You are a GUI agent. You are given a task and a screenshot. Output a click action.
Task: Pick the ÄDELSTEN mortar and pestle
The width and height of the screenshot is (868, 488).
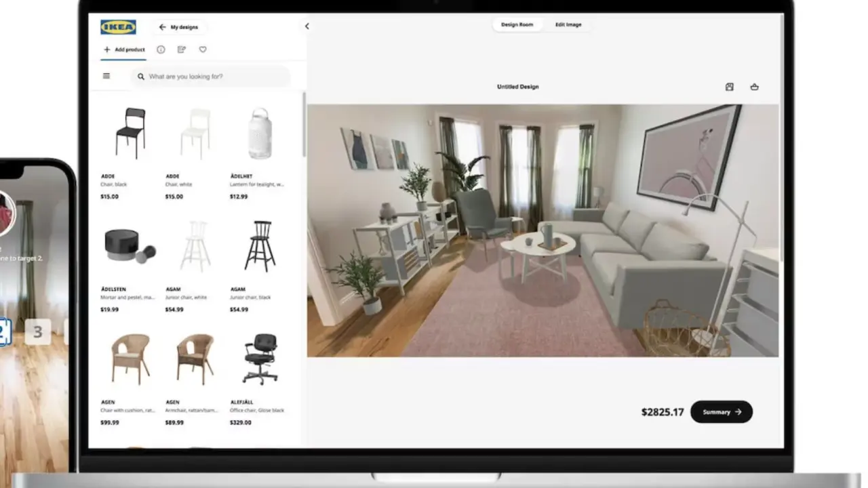tap(129, 246)
